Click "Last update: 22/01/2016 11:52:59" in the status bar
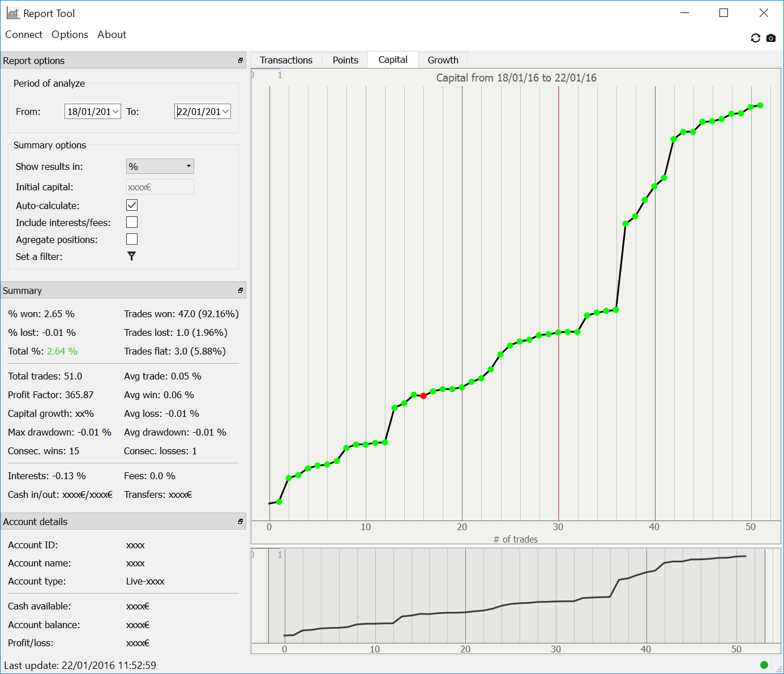Image resolution: width=784 pixels, height=674 pixels. [80, 666]
